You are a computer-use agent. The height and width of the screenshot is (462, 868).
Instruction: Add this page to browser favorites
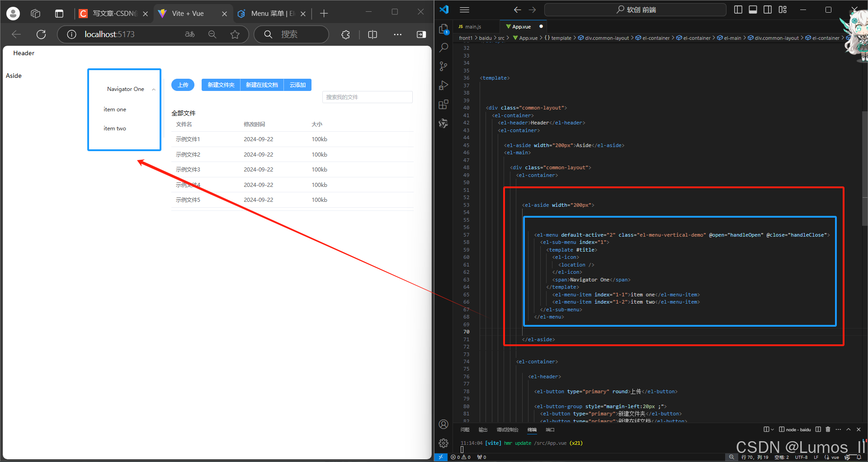(x=235, y=34)
